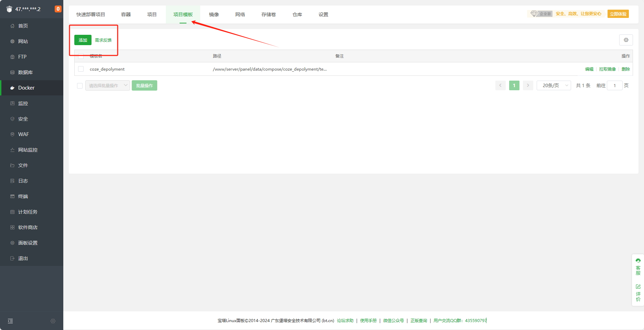The width and height of the screenshot is (644, 330).
Task: Open the 存储卷 tab
Action: (x=269, y=14)
